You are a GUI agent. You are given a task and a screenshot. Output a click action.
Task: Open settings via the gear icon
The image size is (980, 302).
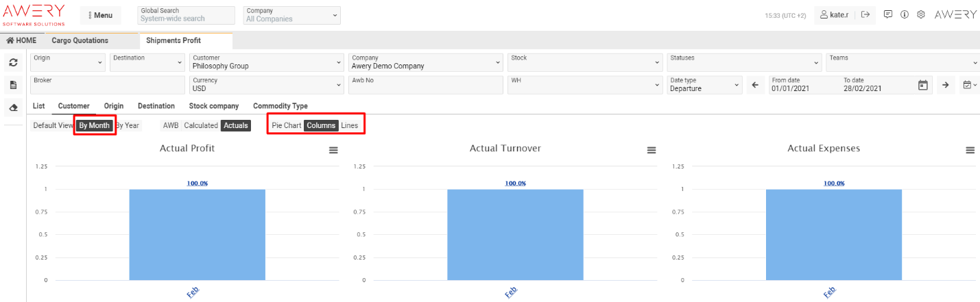point(921,14)
